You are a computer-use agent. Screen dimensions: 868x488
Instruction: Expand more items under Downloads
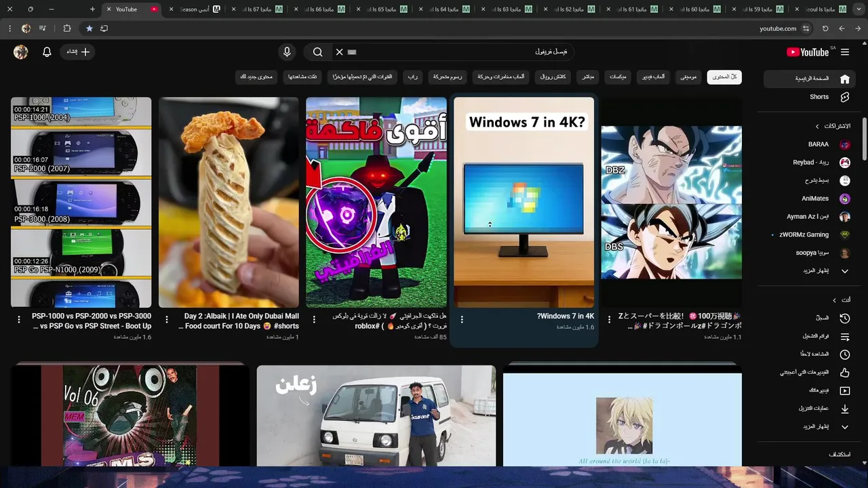808,427
